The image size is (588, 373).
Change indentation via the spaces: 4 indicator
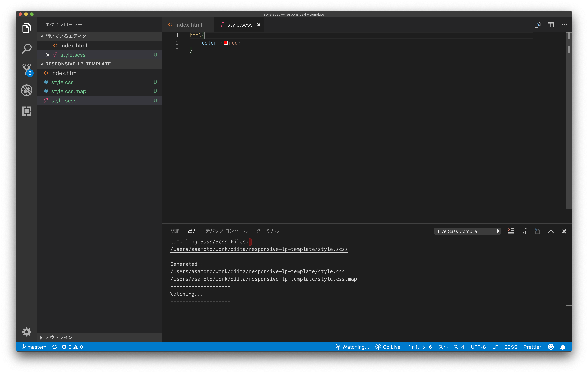[451, 347]
